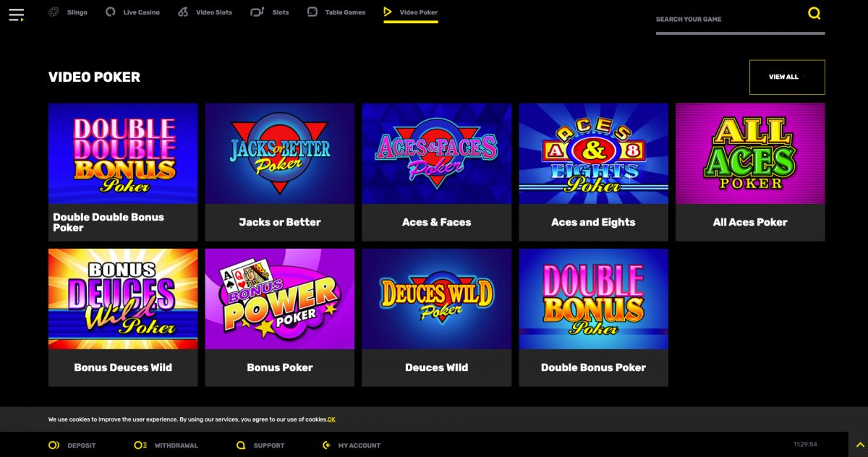Click the My Account icon
The height and width of the screenshot is (457, 868).
(x=327, y=445)
